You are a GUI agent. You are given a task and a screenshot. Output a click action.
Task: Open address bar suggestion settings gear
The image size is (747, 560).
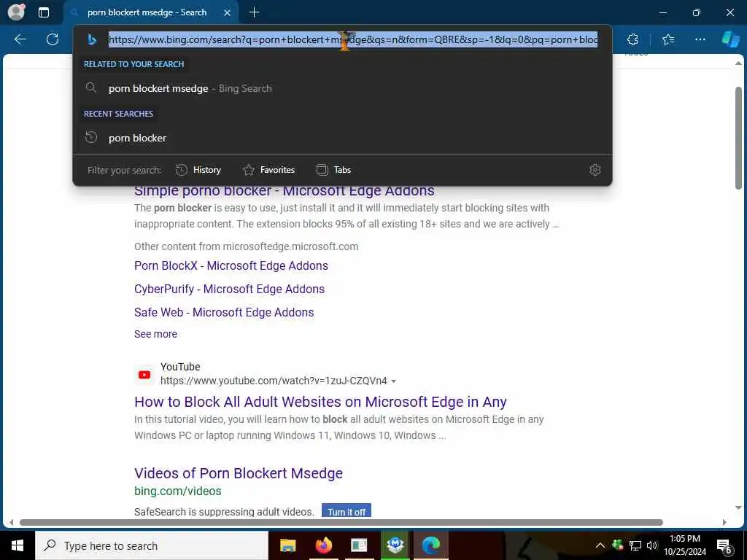coord(595,170)
